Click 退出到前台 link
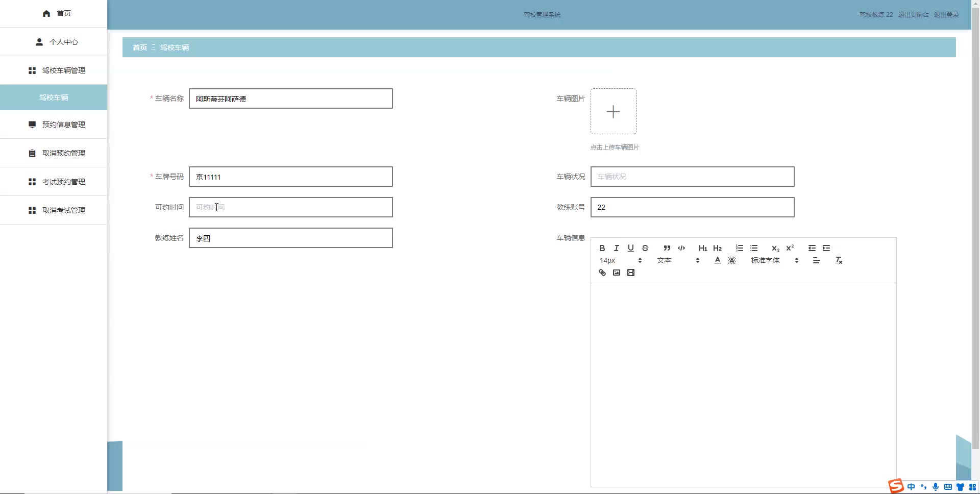This screenshot has width=980, height=494. (x=914, y=15)
